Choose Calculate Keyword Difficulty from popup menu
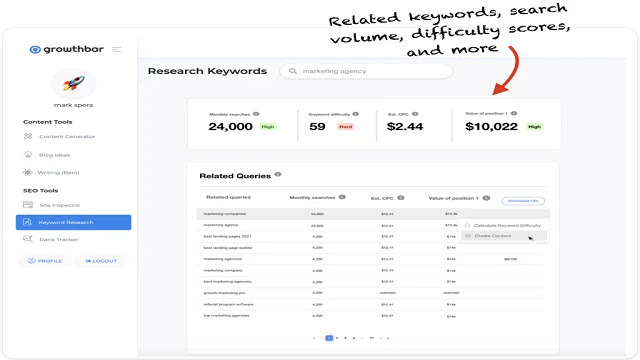This screenshot has height=360, width=640. pos(503,225)
